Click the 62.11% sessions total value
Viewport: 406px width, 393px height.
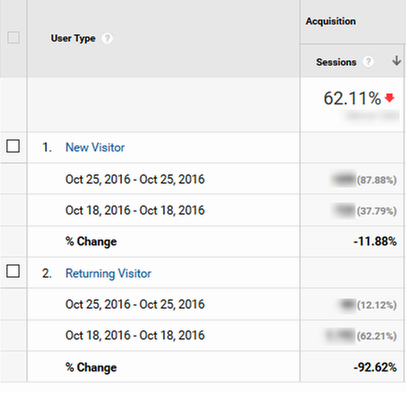352,98
